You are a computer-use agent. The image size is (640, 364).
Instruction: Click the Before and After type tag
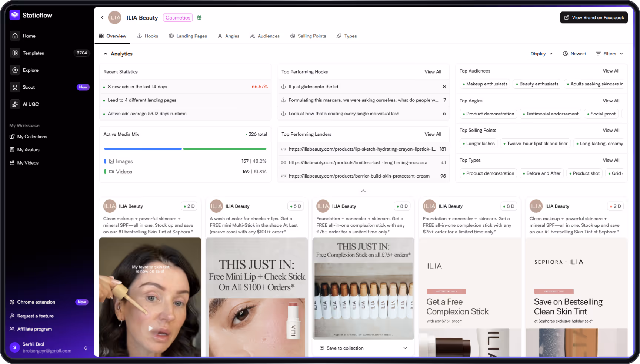pos(541,173)
